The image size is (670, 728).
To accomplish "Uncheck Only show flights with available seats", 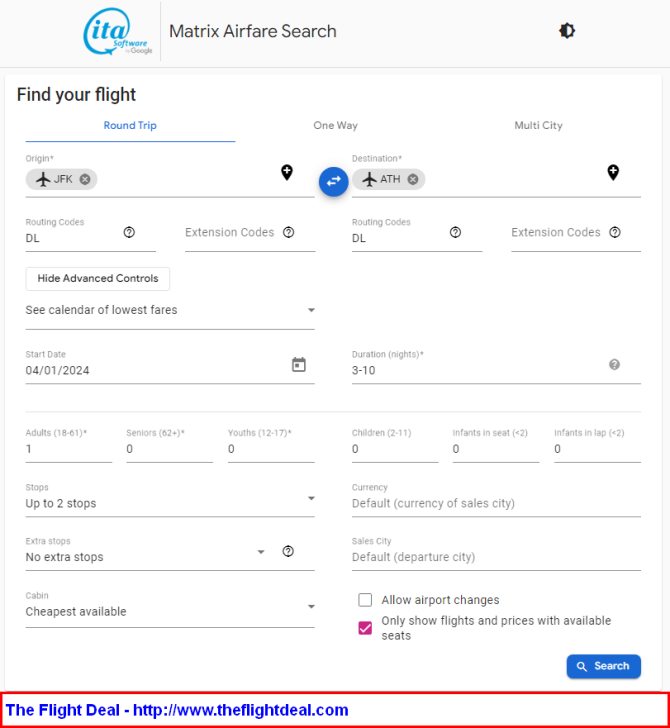I will point(365,628).
